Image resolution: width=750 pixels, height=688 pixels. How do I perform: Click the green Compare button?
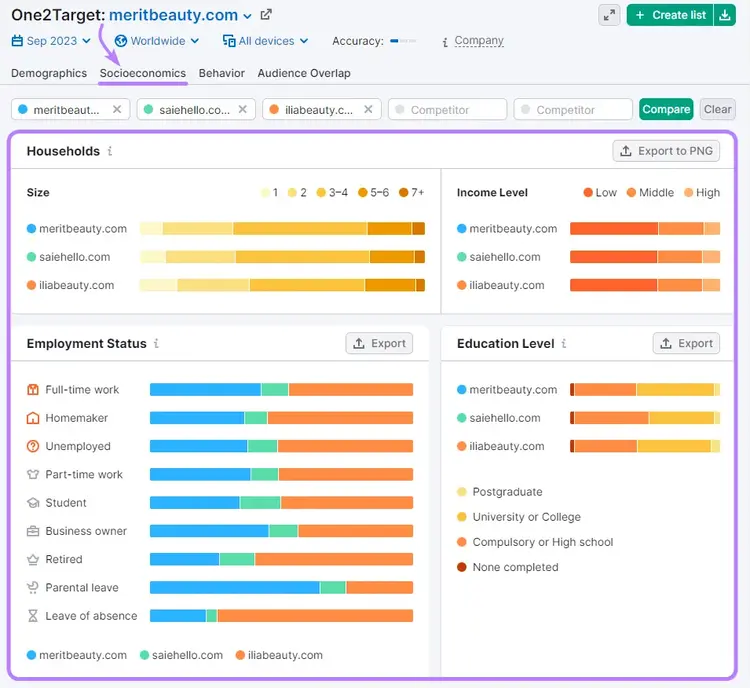point(666,109)
